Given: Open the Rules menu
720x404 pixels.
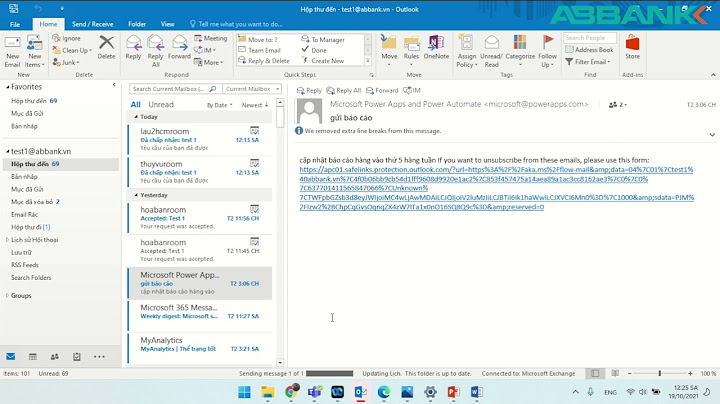Looking at the screenshot, I should pyautogui.click(x=411, y=51).
